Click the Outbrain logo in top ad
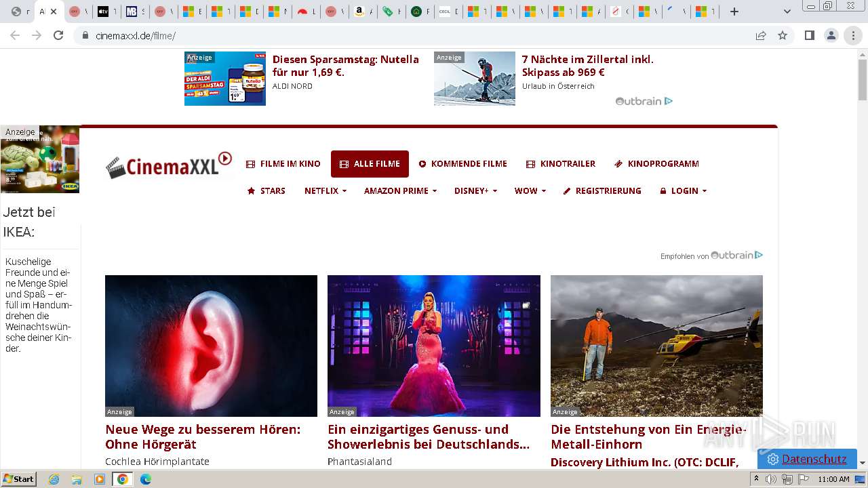The width and height of the screenshot is (868, 488). 644,102
